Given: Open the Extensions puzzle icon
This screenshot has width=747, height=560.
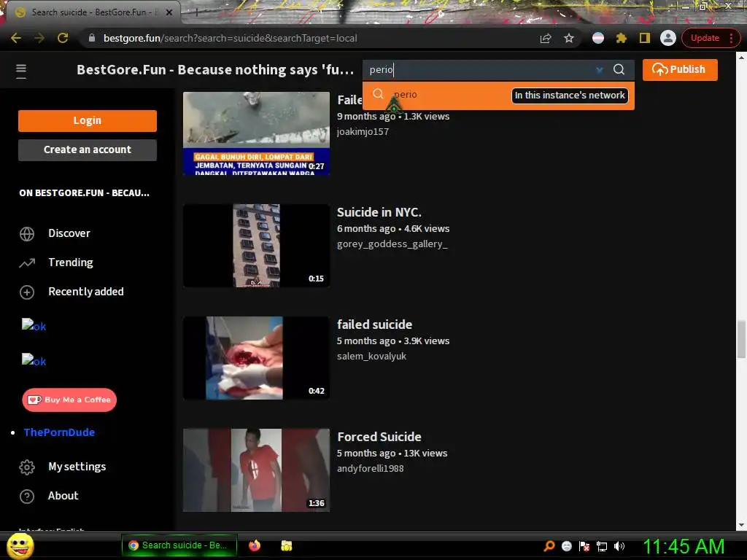Looking at the screenshot, I should [x=622, y=38].
